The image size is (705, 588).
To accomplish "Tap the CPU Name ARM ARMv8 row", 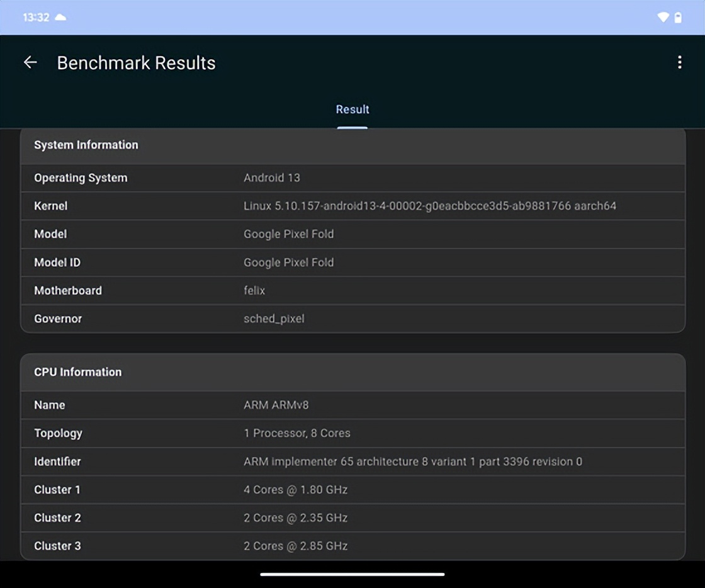I will pyautogui.click(x=352, y=405).
